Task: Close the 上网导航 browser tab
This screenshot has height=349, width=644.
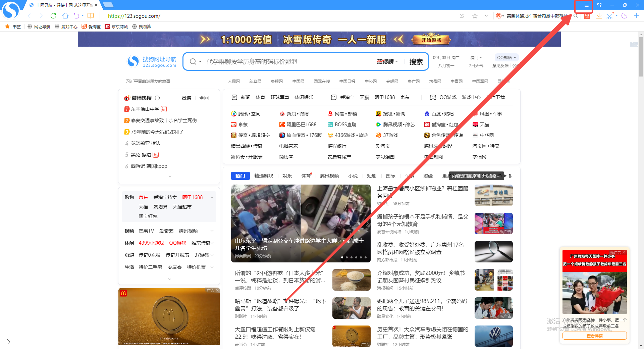Action: [96, 5]
